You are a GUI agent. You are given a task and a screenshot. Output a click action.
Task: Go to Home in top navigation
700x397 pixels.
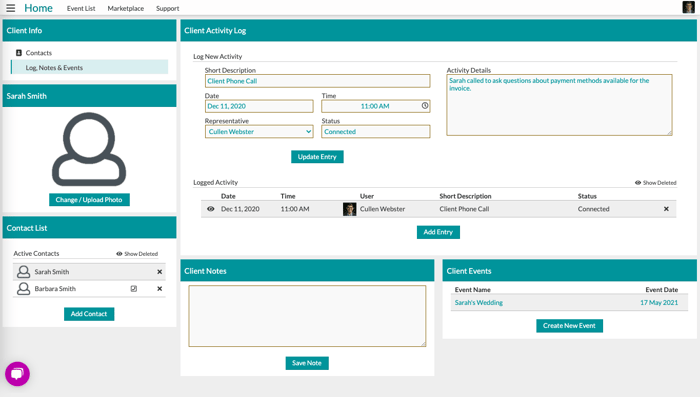[x=38, y=8]
